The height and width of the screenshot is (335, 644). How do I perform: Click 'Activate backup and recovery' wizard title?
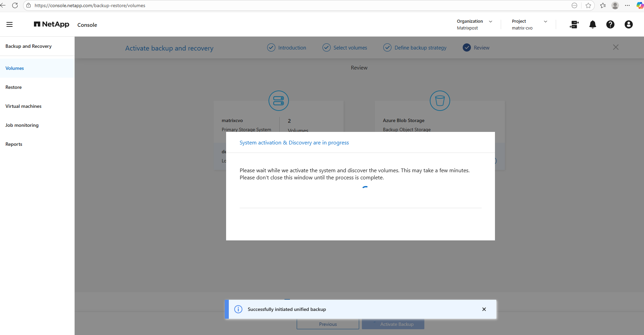pos(169,48)
